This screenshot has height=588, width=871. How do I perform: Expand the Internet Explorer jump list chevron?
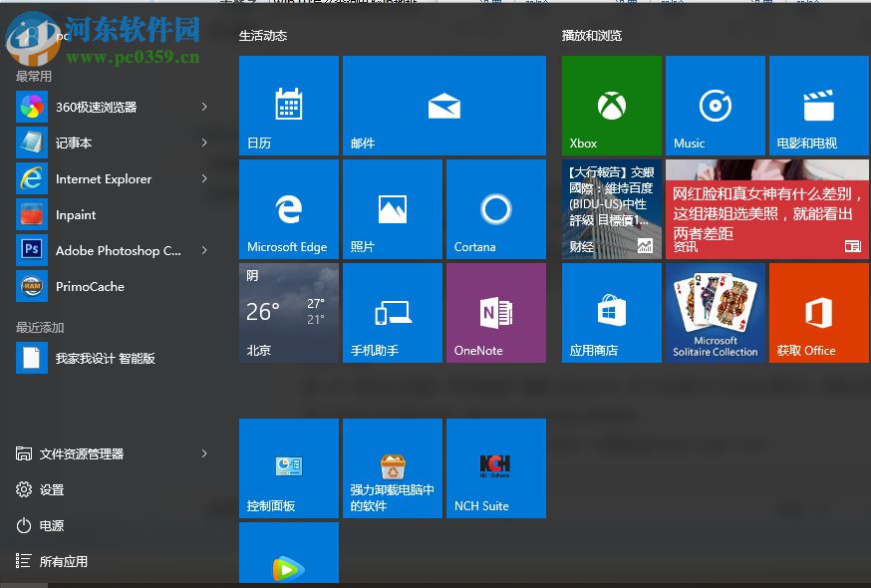coord(203,178)
